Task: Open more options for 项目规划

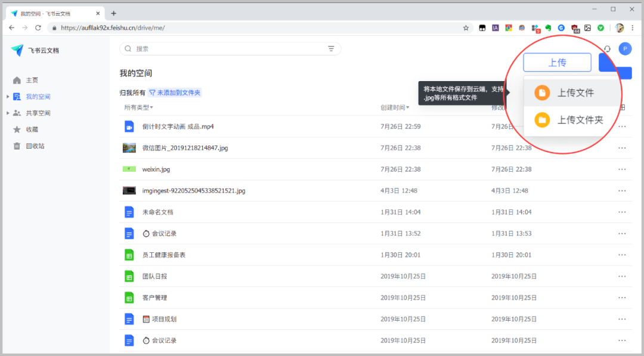Action: coord(622,319)
